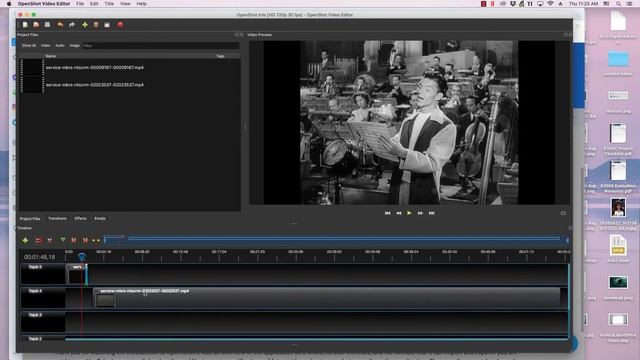The width and height of the screenshot is (640, 360).
Task: Select the Track 2 header
Action: (x=43, y=339)
